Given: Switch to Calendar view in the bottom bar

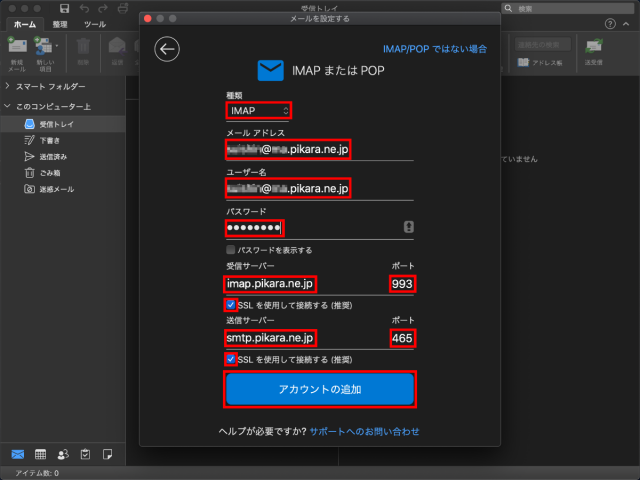Looking at the screenshot, I should coord(41,453).
